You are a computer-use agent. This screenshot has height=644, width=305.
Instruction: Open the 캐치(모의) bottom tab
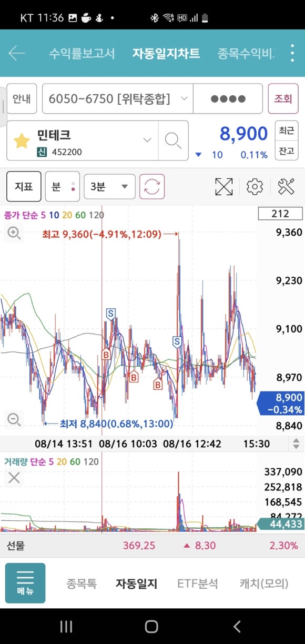pos(264,583)
